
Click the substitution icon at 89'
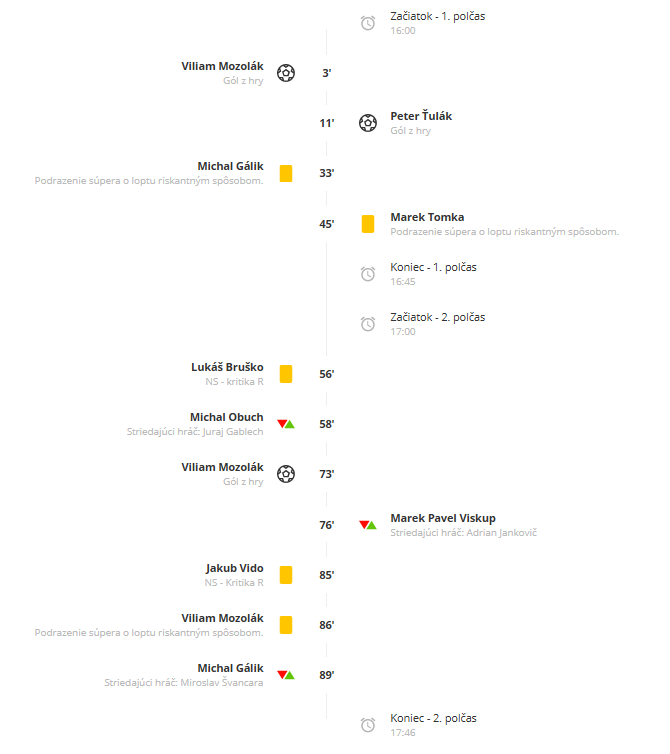[286, 675]
